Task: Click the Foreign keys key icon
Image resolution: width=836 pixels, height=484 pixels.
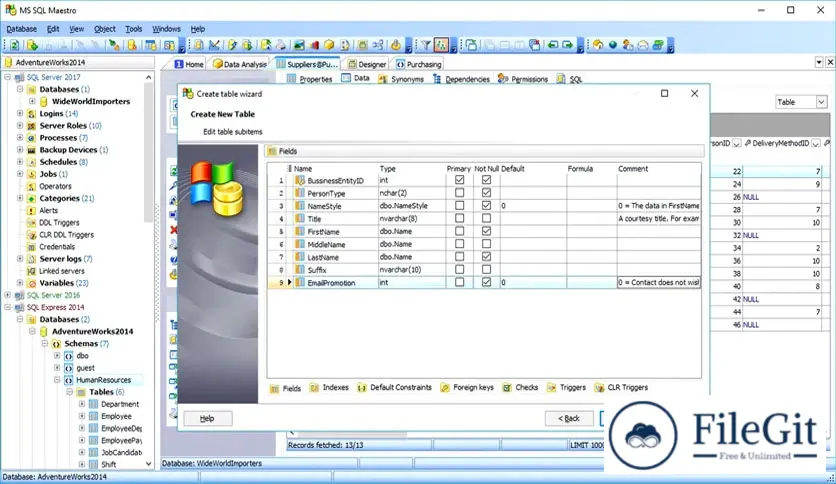Action: tap(445, 388)
